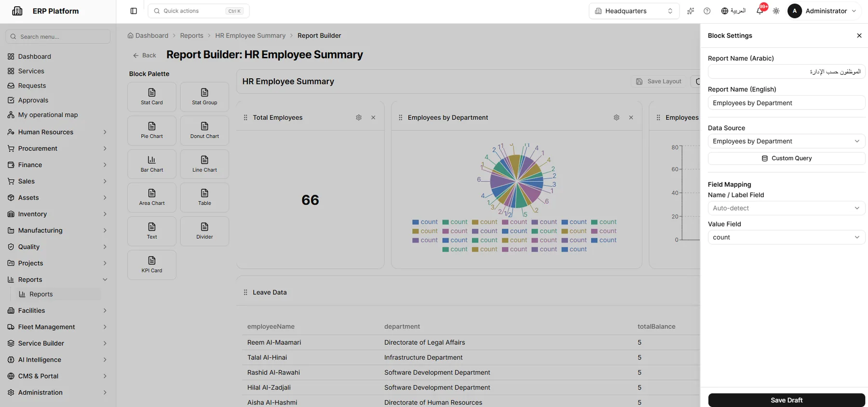Focus the Quick actions search box
This screenshot has width=868, height=407.
[199, 11]
